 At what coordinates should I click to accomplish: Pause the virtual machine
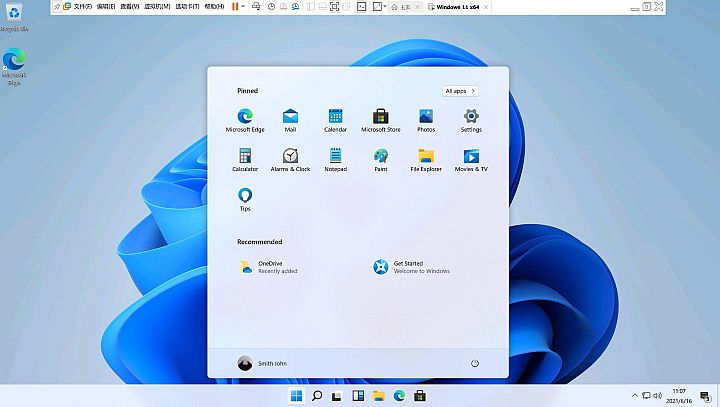(x=235, y=7)
